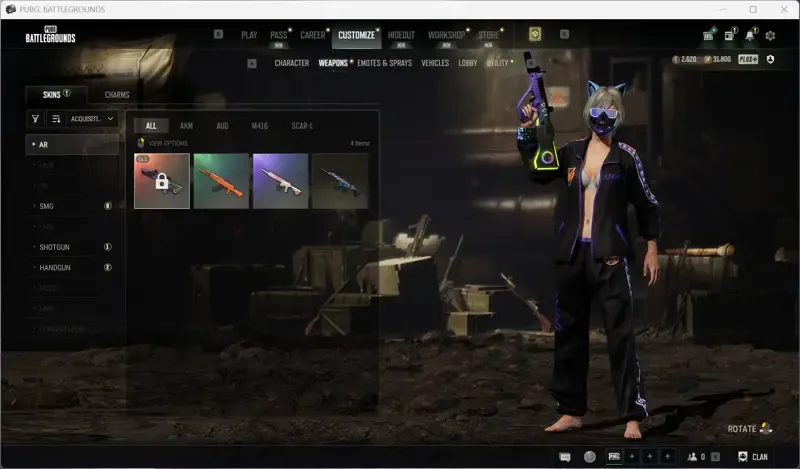This screenshot has width=800, height=469.
Task: Open the Acquisition sort dropdown
Action: pyautogui.click(x=92, y=119)
